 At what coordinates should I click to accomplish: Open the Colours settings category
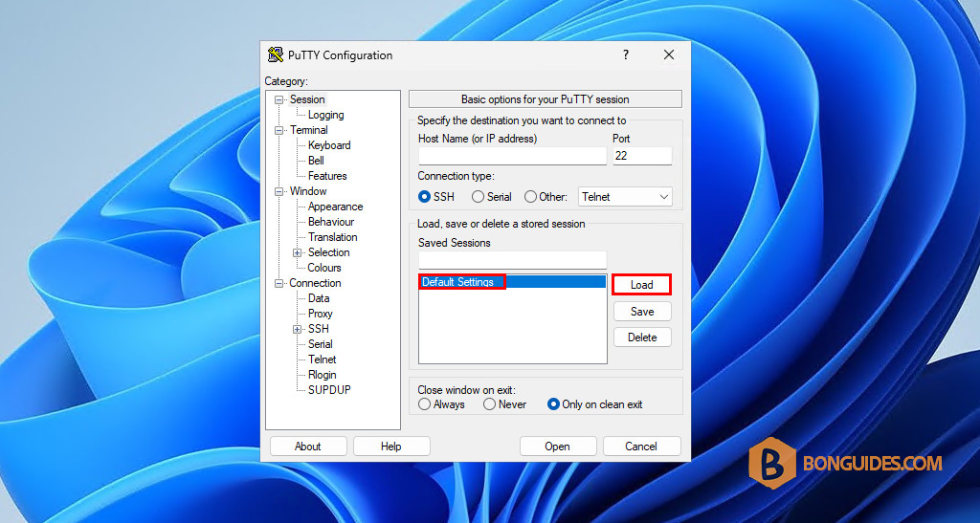[x=324, y=268]
